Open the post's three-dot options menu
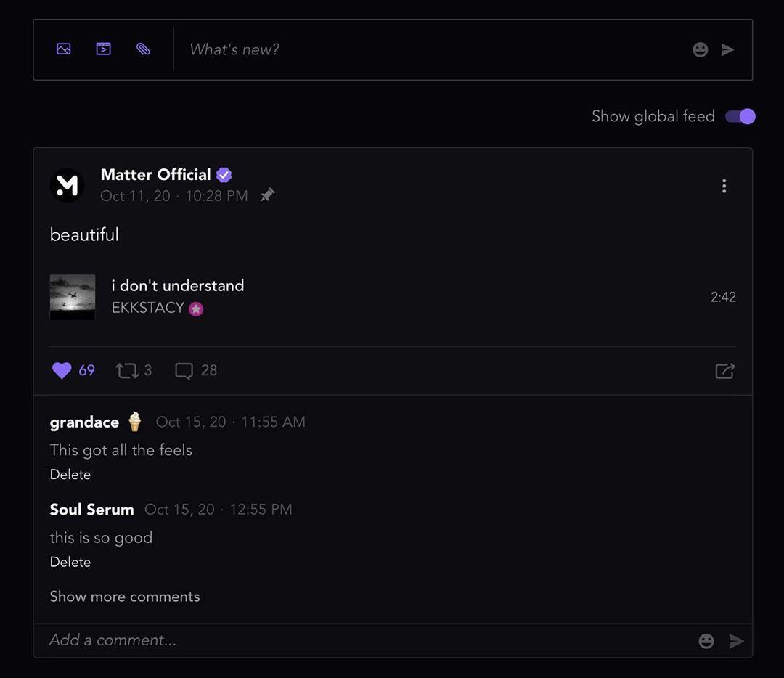This screenshot has height=678, width=784. 724,186
